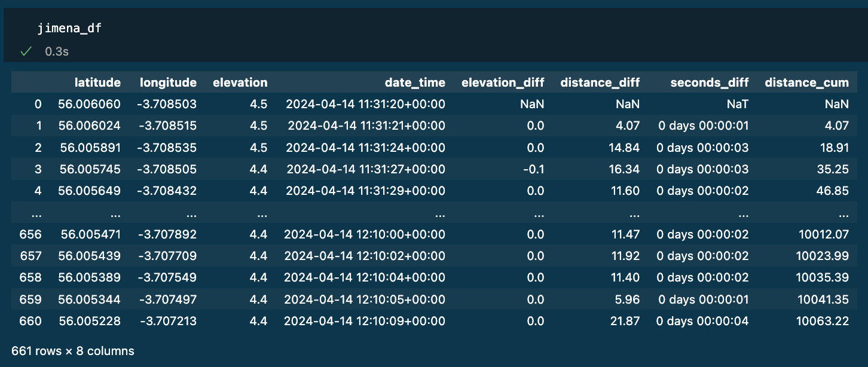Image resolution: width=868 pixels, height=367 pixels.
Task: Click the elevation column header
Action: [x=240, y=82]
